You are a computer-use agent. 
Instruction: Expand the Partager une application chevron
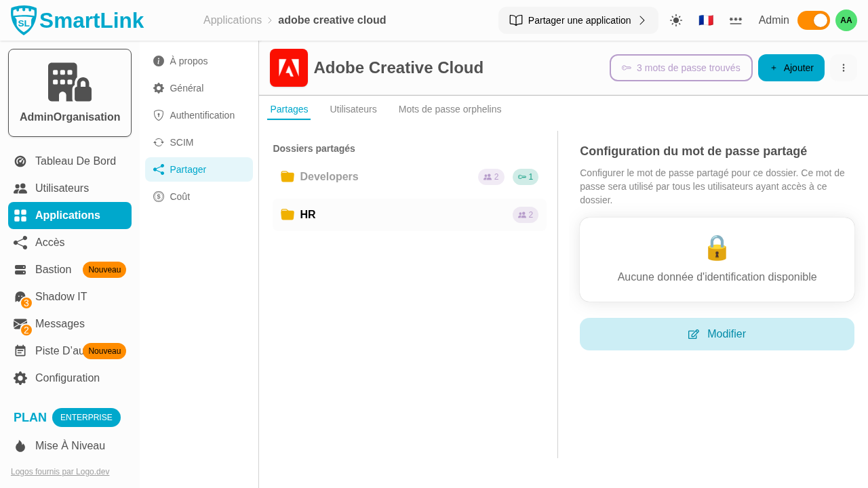click(x=642, y=20)
